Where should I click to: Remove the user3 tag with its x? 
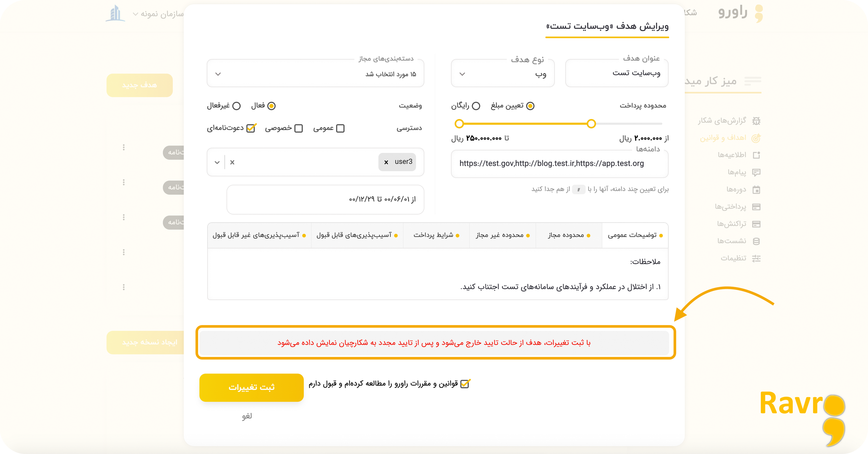386,162
